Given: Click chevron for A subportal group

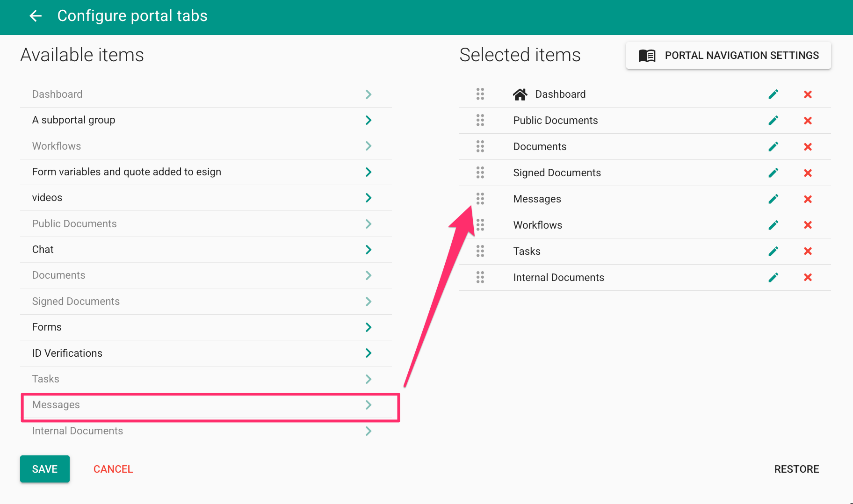Looking at the screenshot, I should pyautogui.click(x=368, y=120).
